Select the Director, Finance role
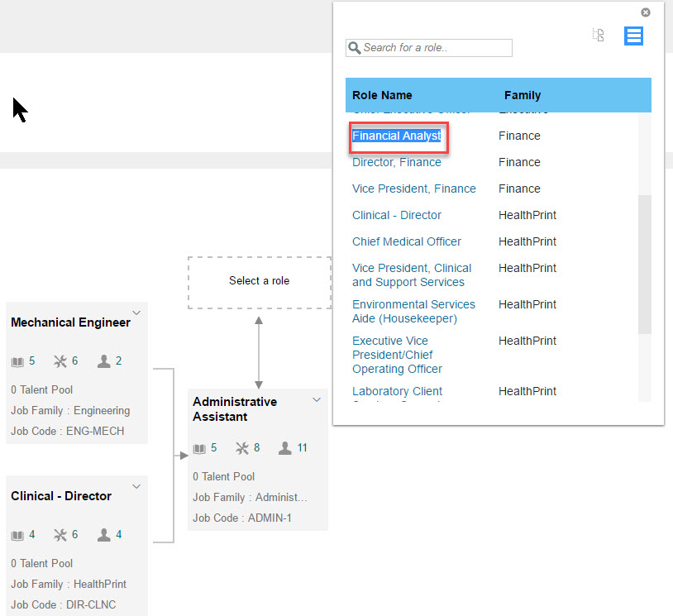The width and height of the screenshot is (673, 616). coord(397,162)
